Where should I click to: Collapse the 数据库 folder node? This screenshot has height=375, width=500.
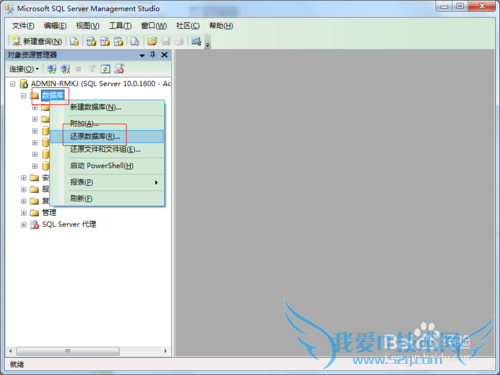(24, 96)
